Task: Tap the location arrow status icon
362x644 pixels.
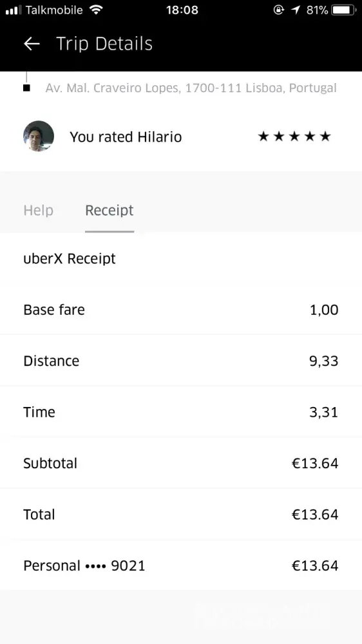Action: (296, 10)
